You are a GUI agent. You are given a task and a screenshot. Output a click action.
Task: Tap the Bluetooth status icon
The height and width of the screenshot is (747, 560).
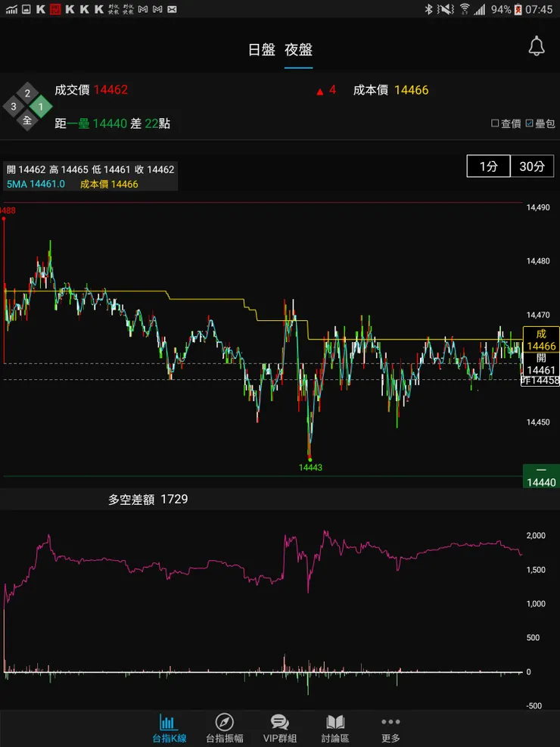428,9
